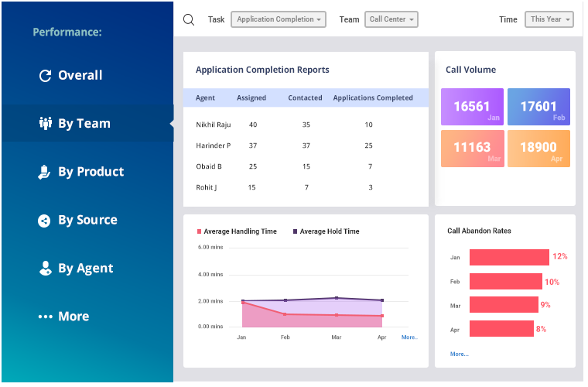
Task: Sort by the Assigned column header
Action: 251,98
